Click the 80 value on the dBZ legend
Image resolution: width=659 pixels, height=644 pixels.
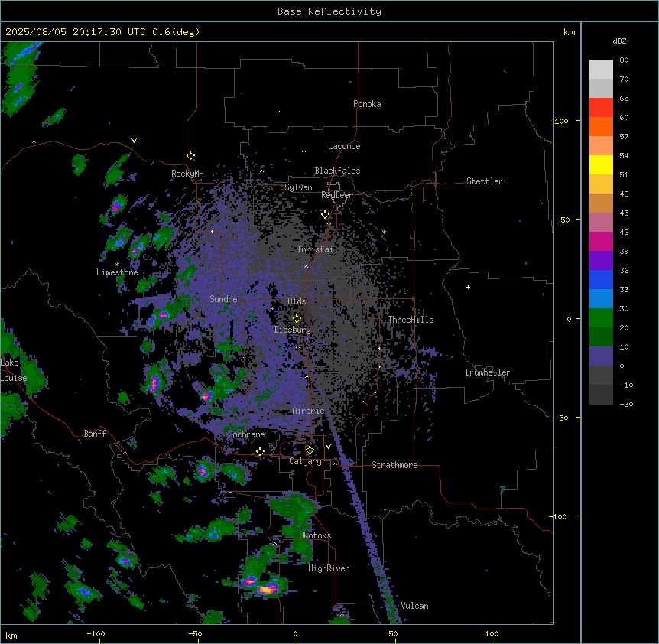click(x=624, y=60)
